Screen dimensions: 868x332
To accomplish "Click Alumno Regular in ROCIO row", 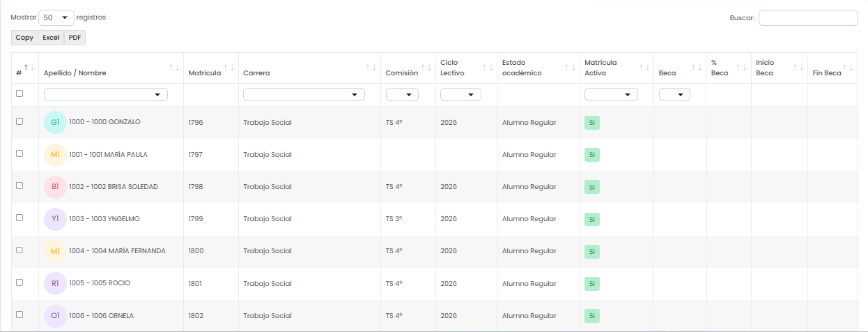I will pos(529,284).
